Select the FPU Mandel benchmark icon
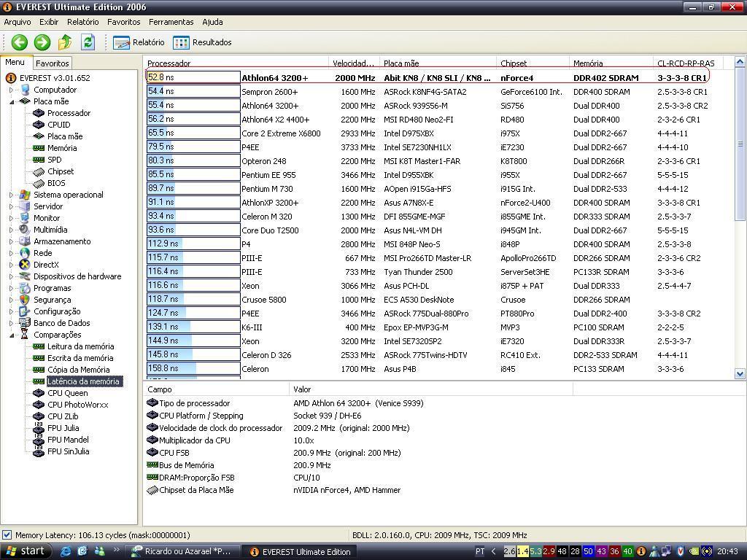The image size is (747, 560). click(x=39, y=440)
